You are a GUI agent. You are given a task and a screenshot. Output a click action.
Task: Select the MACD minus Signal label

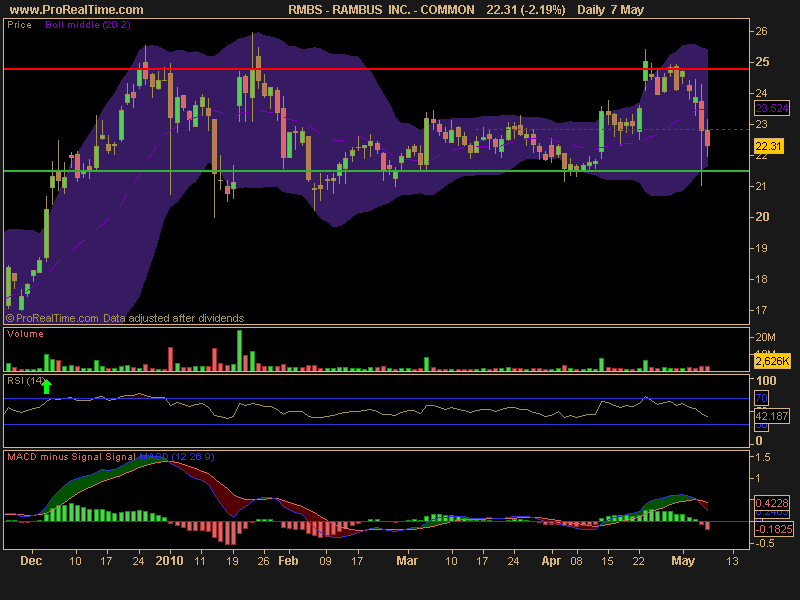pos(55,457)
